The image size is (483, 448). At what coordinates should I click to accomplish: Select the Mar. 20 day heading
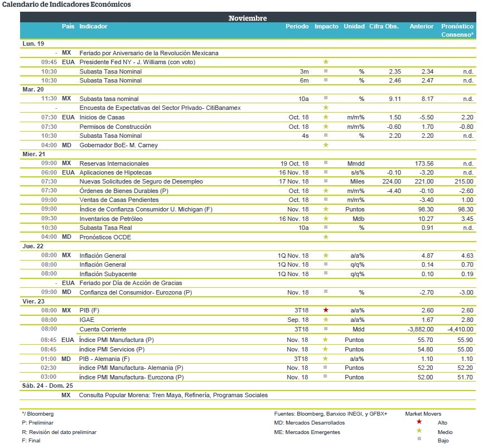click(33, 89)
